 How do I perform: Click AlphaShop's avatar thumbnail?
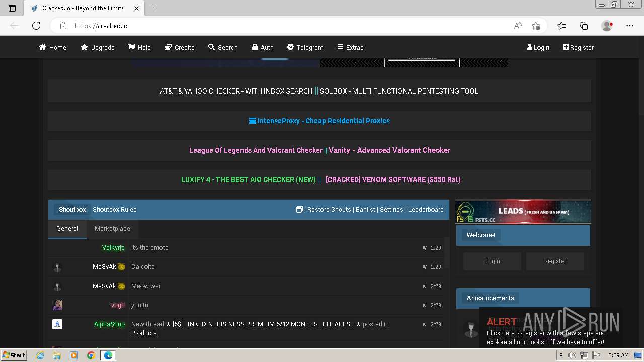click(x=57, y=324)
